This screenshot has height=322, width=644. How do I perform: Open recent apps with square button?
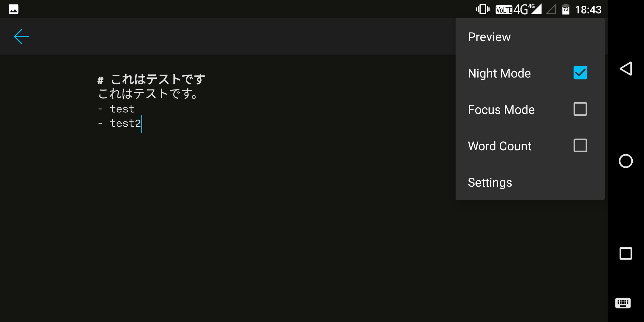click(626, 253)
